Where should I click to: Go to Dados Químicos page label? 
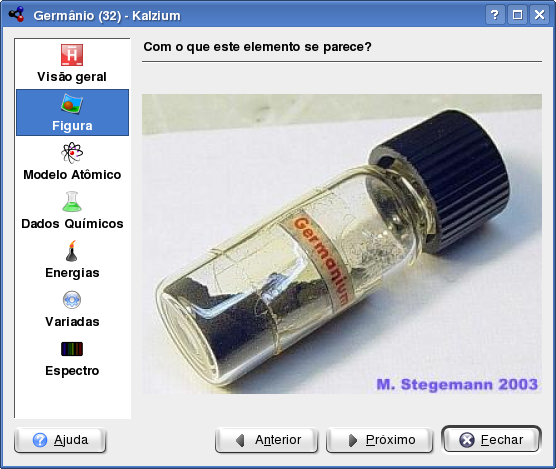click(72, 224)
